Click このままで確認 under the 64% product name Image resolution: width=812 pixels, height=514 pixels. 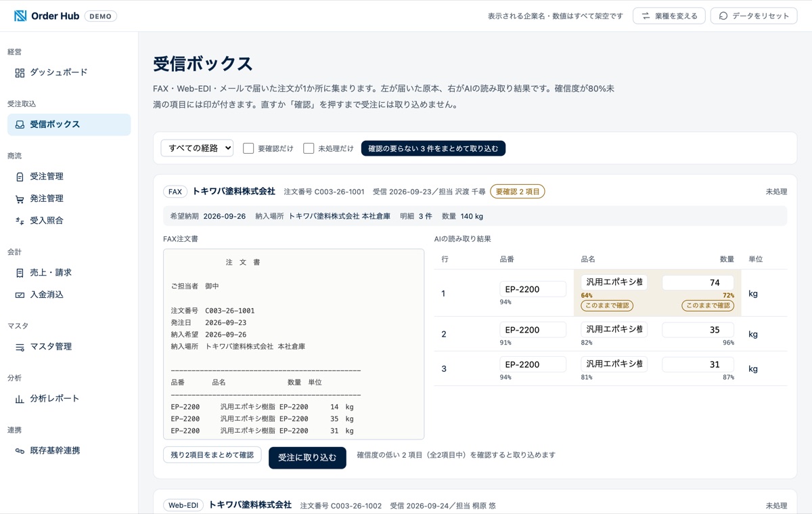click(607, 305)
